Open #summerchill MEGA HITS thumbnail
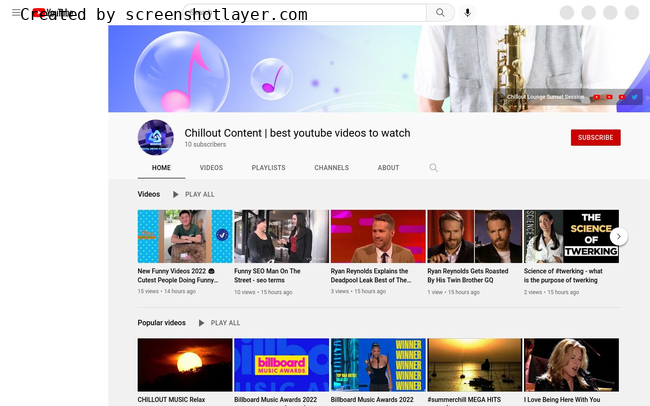The height and width of the screenshot is (406, 650). click(475, 365)
